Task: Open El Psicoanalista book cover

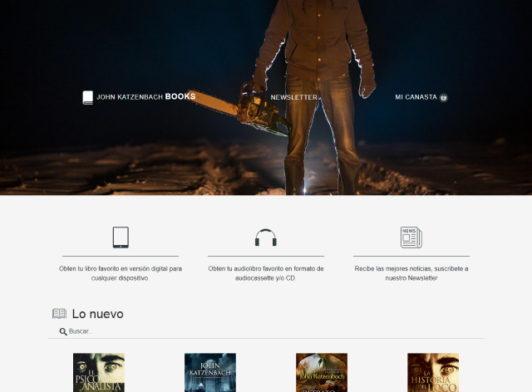Action: pos(99,372)
